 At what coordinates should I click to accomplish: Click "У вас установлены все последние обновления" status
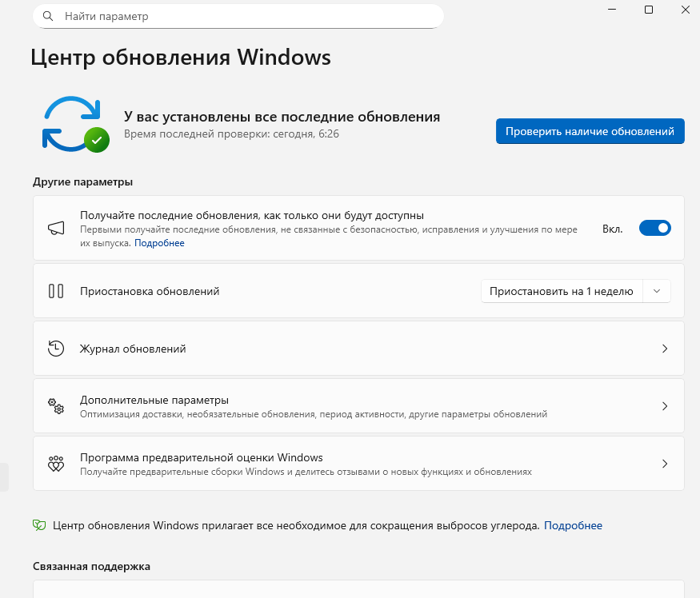coord(282,117)
